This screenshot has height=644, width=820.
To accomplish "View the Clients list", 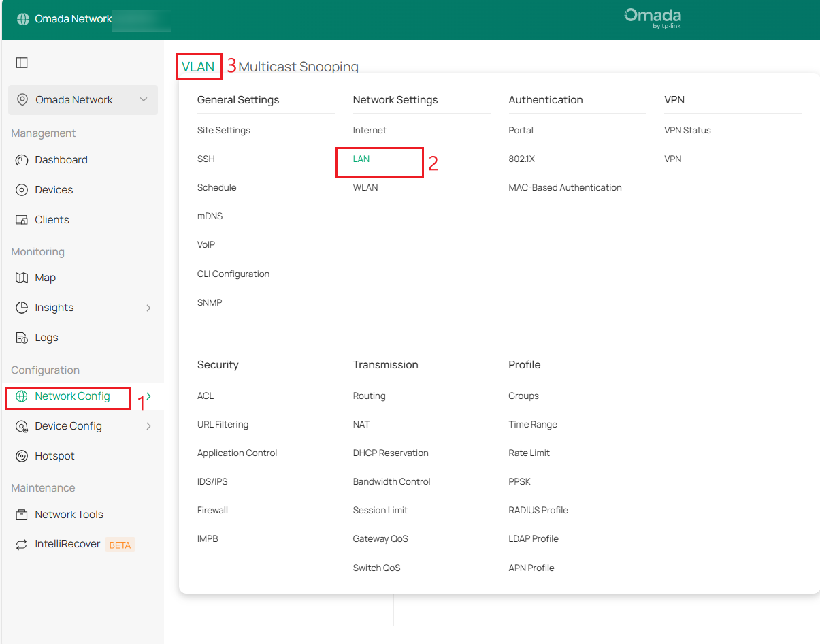I will tap(52, 219).
